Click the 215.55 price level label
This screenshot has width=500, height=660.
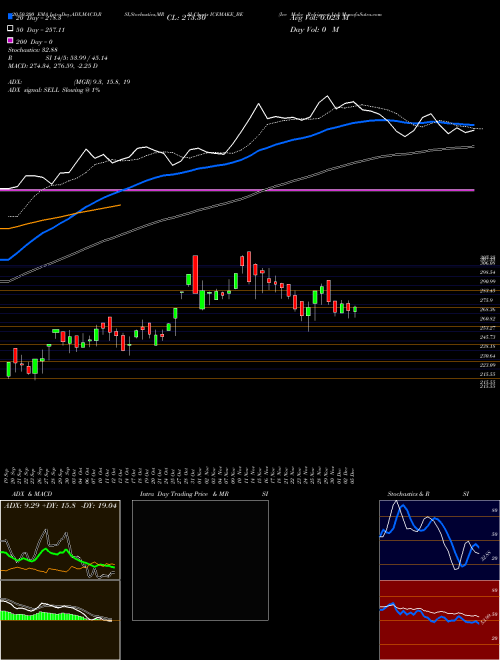click(487, 374)
